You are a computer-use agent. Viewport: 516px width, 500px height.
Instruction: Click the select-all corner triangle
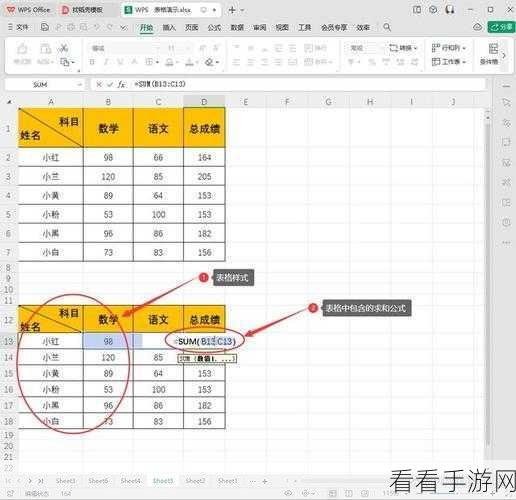[9, 102]
